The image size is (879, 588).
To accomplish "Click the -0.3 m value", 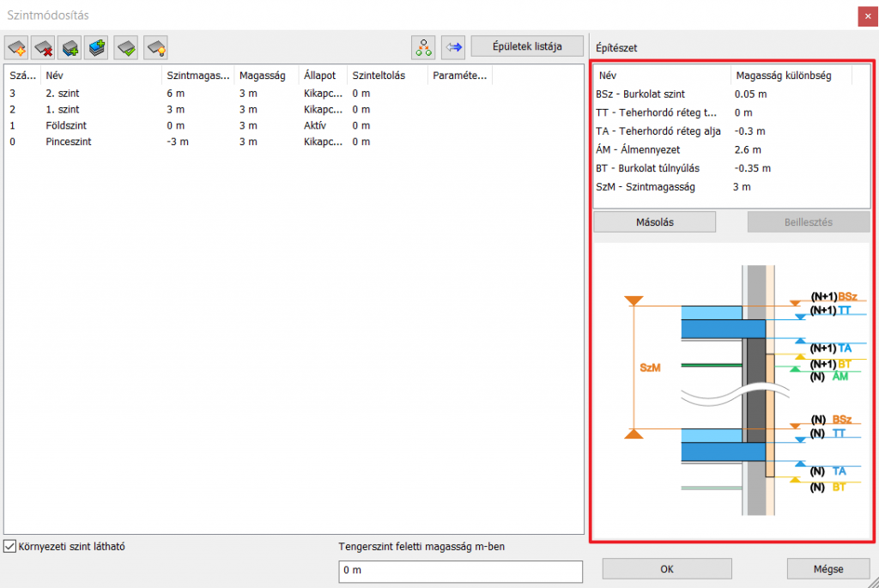I will 749,131.
